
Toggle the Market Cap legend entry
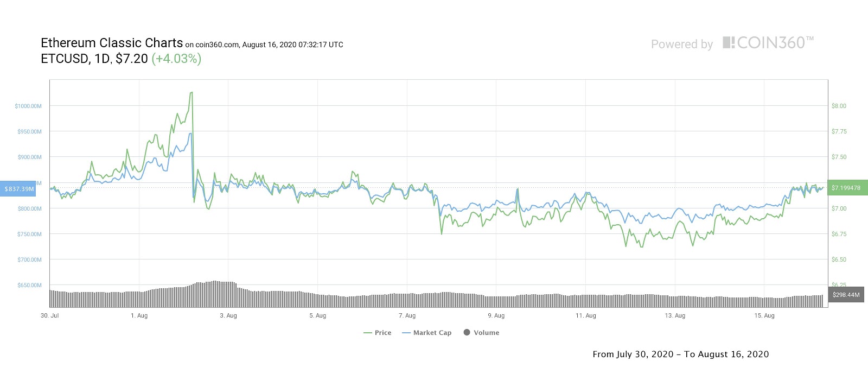tap(427, 333)
